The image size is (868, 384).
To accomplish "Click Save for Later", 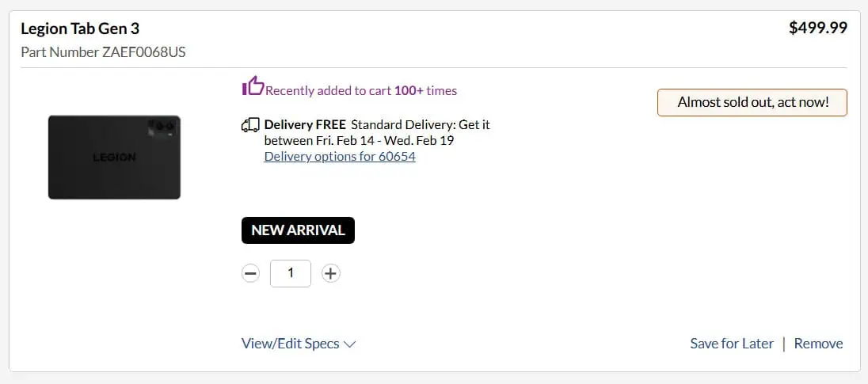I will (x=732, y=344).
